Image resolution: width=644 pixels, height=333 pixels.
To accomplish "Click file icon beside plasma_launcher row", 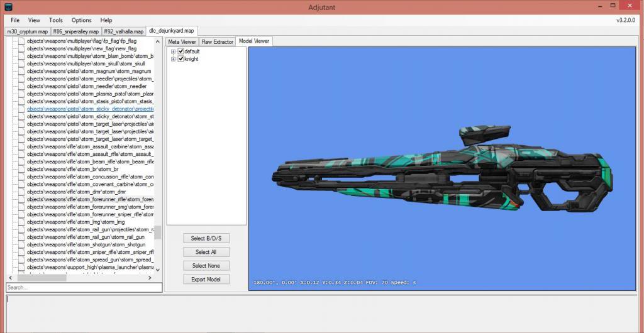I will 21,267.
